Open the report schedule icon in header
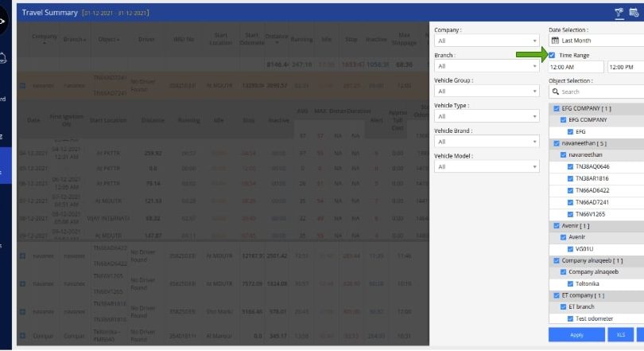The width and height of the screenshot is (644, 351). pyautogui.click(x=634, y=13)
